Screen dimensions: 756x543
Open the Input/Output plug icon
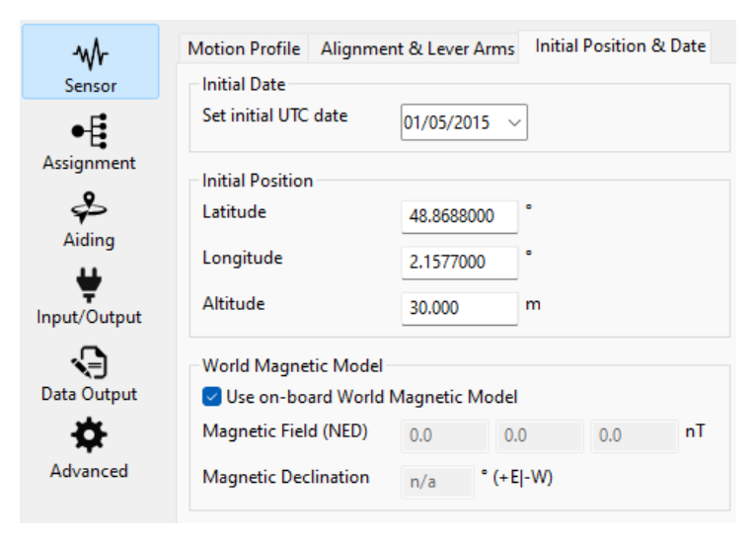tap(89, 284)
